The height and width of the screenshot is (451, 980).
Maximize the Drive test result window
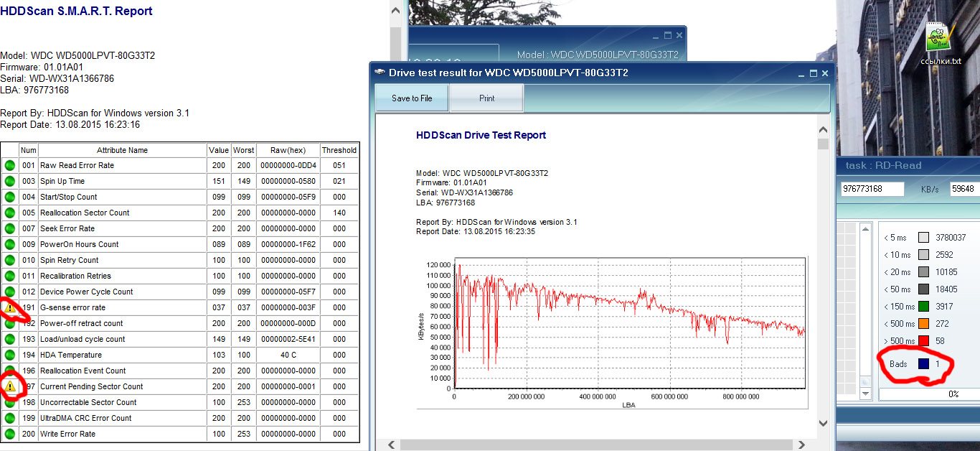coord(814,73)
